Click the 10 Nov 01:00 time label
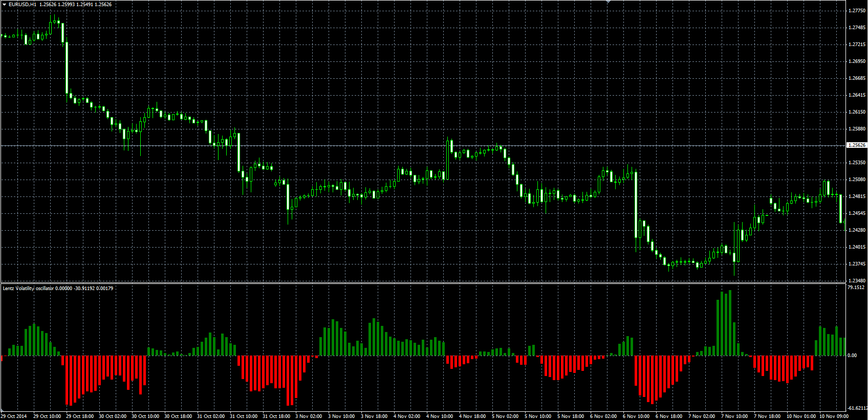 [x=801, y=416]
